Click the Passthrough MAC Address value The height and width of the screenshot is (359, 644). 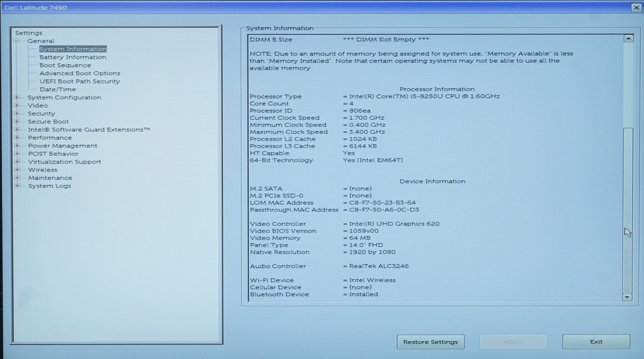pos(384,210)
